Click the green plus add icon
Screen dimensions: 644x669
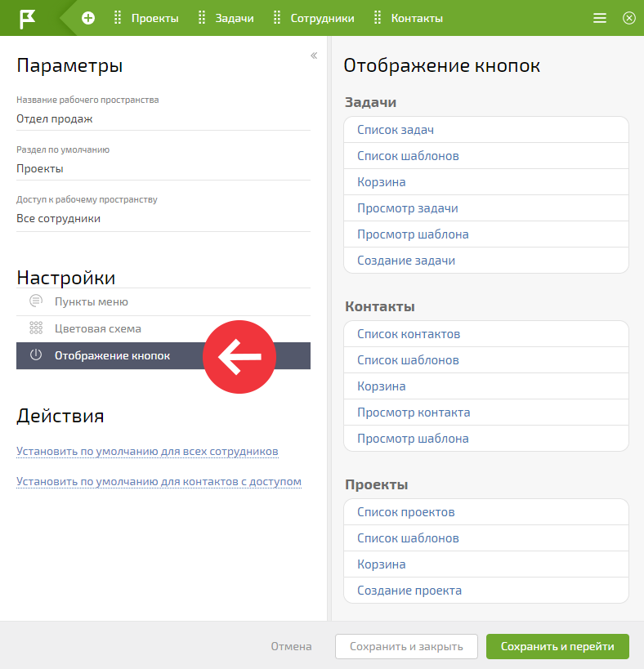point(88,18)
